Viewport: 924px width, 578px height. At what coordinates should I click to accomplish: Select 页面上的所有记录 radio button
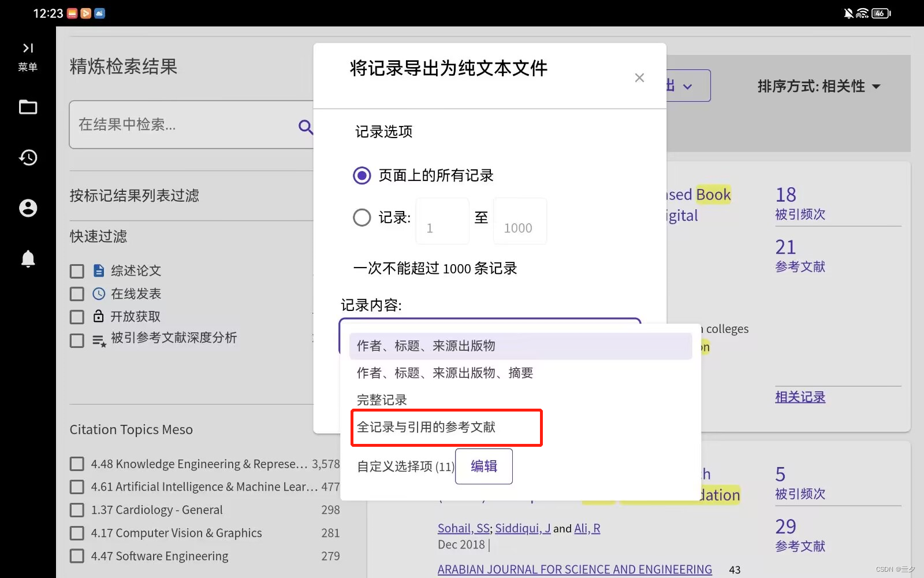point(362,175)
